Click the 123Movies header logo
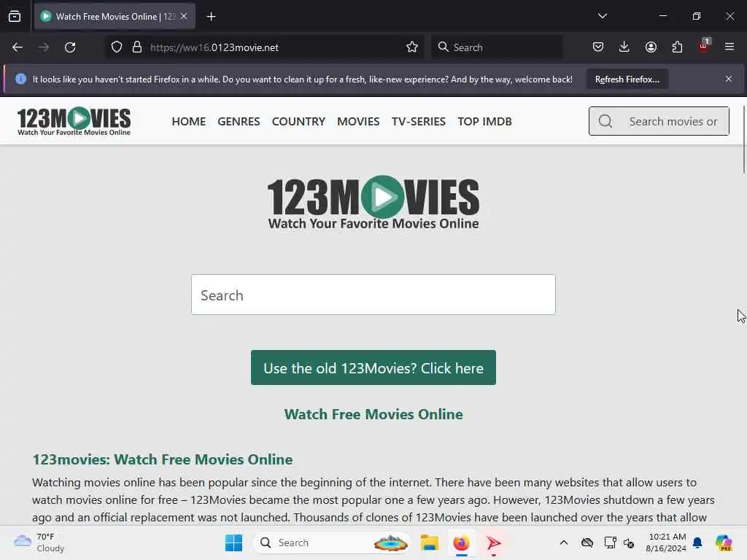The image size is (747, 560). [x=74, y=122]
